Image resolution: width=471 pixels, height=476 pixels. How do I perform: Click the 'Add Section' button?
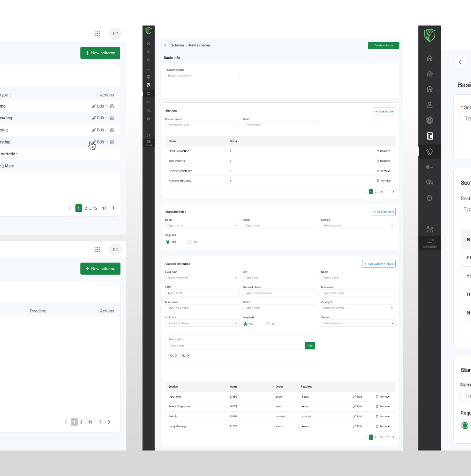click(x=384, y=111)
